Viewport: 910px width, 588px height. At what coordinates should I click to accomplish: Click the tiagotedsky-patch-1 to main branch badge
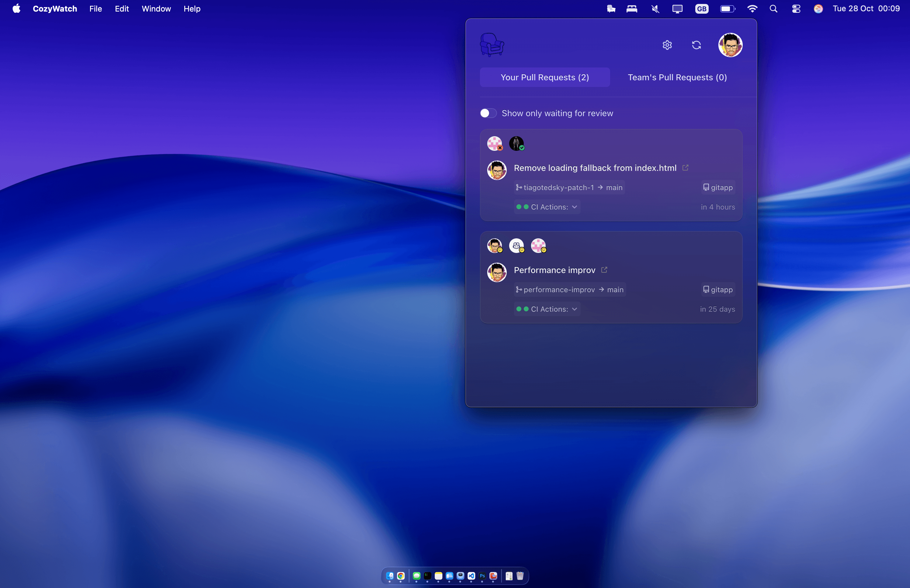(569, 187)
